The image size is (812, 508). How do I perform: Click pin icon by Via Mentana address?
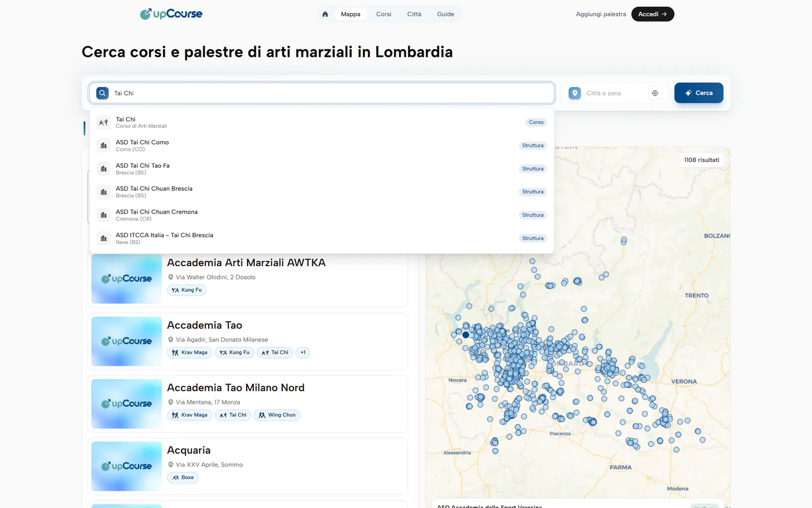coord(171,402)
